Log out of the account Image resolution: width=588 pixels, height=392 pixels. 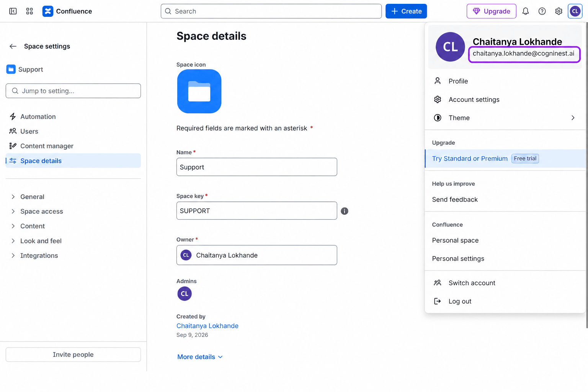click(505, 301)
